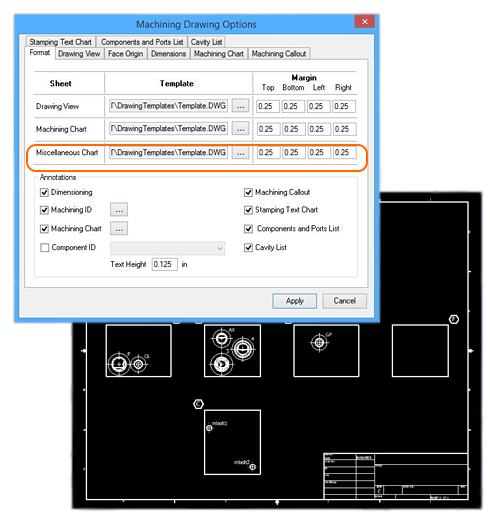The image size is (490, 522).
Task: Click the Drawing View Top margin field
Action: click(268, 106)
